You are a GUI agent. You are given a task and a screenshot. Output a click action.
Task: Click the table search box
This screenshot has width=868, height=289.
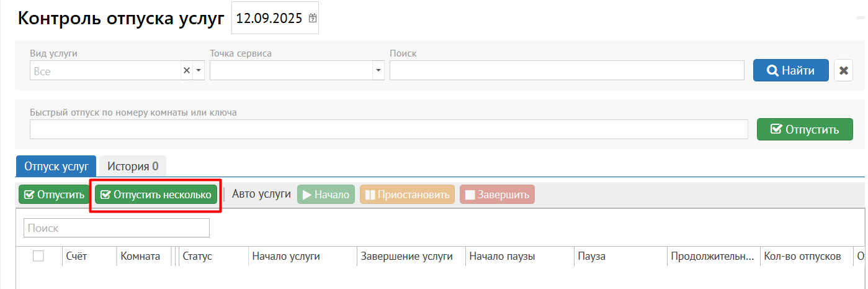tap(117, 228)
